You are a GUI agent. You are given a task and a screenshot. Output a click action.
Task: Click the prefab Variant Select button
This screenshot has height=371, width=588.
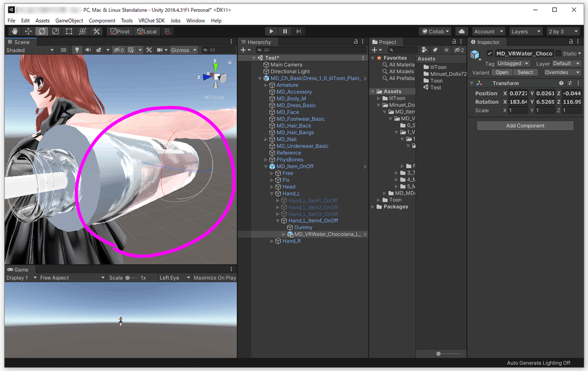(x=525, y=73)
